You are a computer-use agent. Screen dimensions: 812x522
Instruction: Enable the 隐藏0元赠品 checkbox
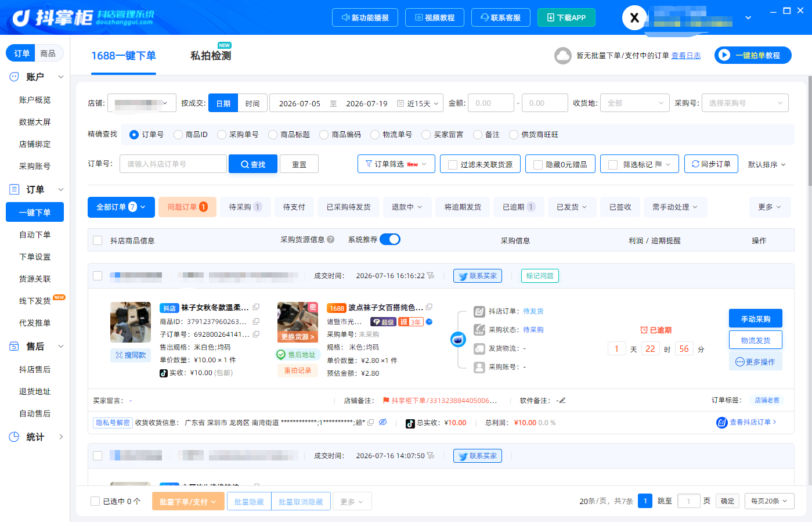(x=538, y=165)
